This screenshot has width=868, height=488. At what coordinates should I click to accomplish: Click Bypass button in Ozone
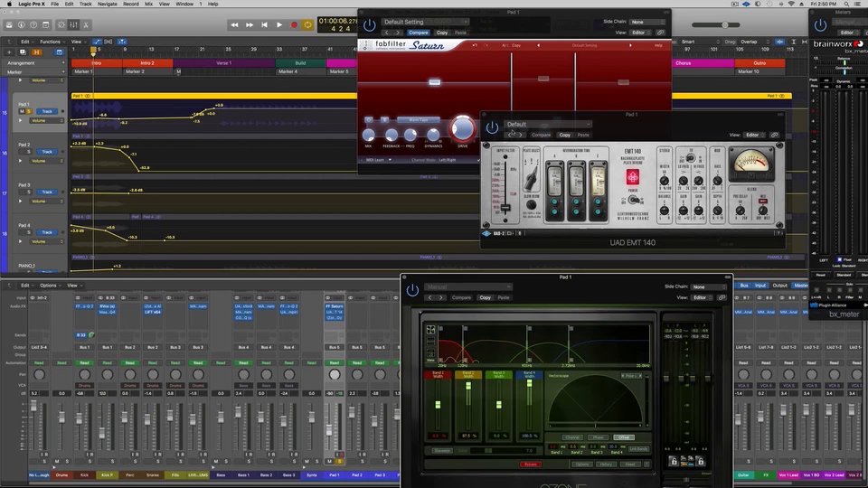click(x=531, y=465)
